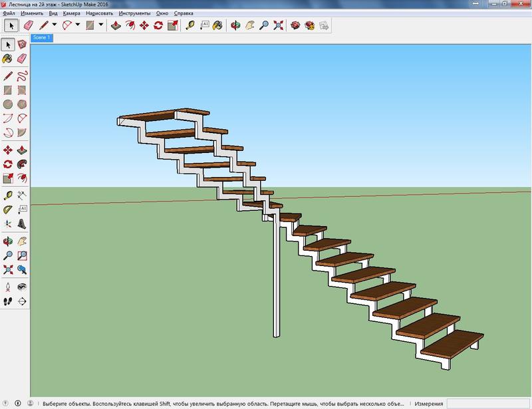
Task: Select the Freehand tool in left toolbar
Action: [x=22, y=75]
